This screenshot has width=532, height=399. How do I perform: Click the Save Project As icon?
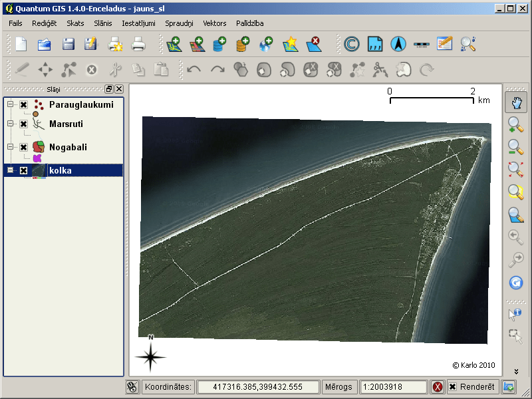pyautogui.click(x=90, y=45)
